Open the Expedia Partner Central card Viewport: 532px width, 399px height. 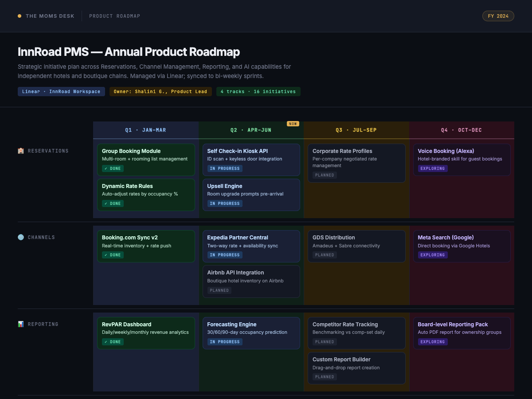251,246
